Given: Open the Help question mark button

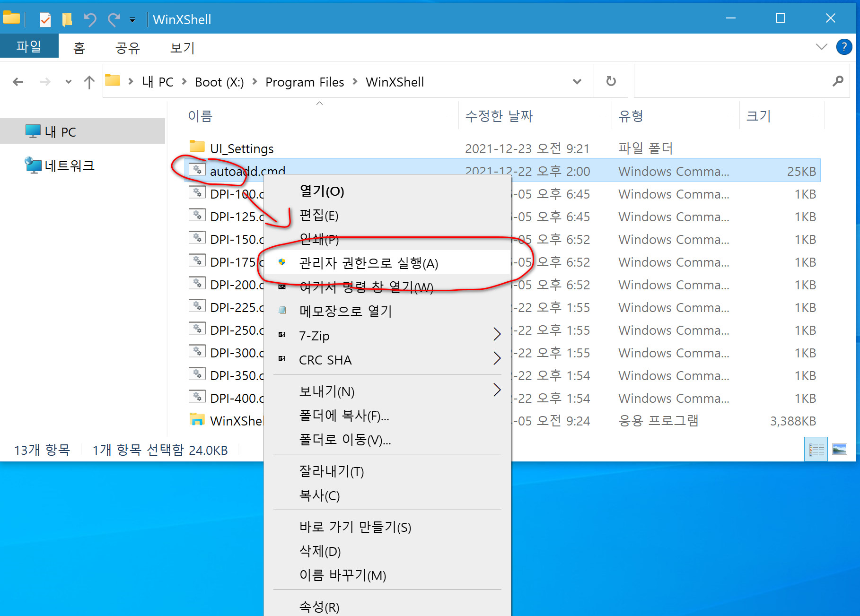Looking at the screenshot, I should pos(844,47).
